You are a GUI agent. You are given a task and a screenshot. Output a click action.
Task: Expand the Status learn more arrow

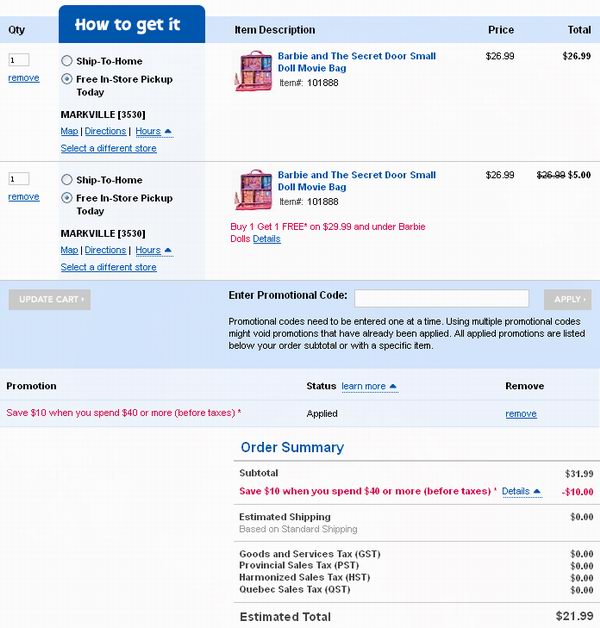click(x=369, y=386)
